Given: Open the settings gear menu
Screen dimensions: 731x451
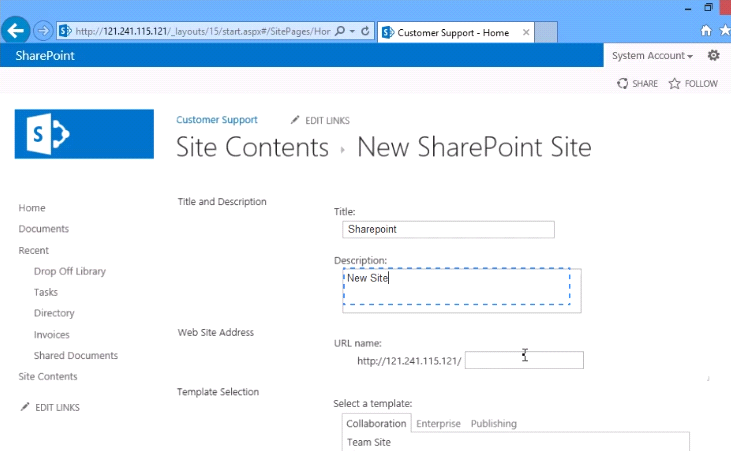Looking at the screenshot, I should click(714, 56).
